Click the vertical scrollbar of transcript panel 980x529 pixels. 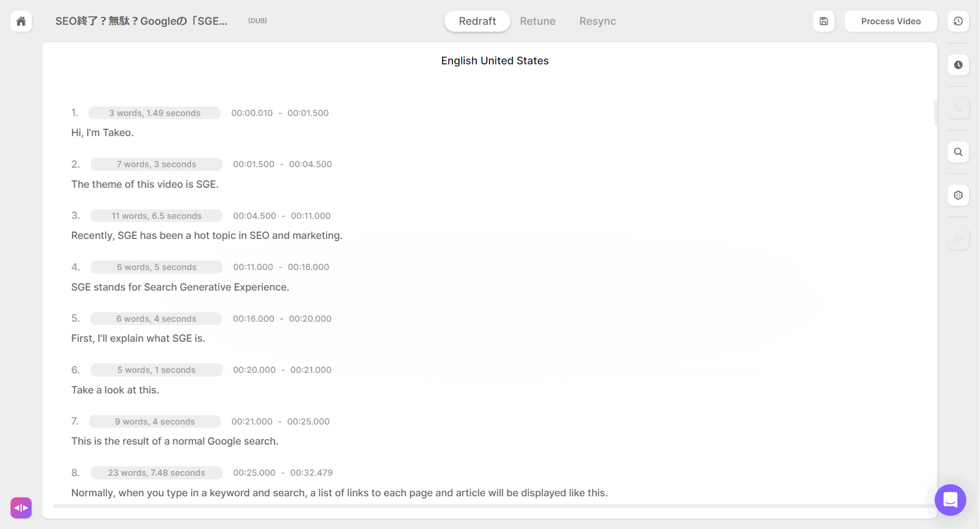click(x=936, y=112)
